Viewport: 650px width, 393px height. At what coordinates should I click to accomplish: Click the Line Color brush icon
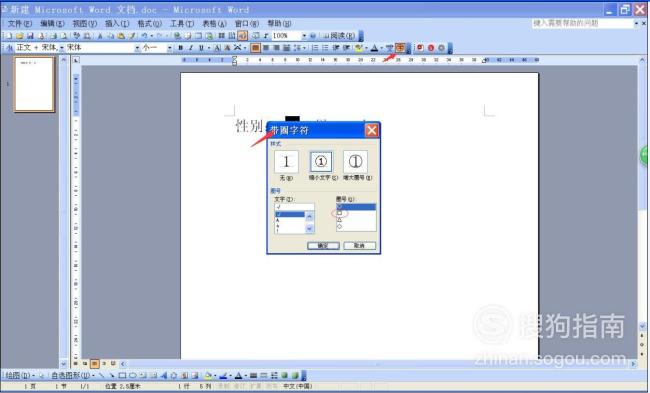coord(223,376)
